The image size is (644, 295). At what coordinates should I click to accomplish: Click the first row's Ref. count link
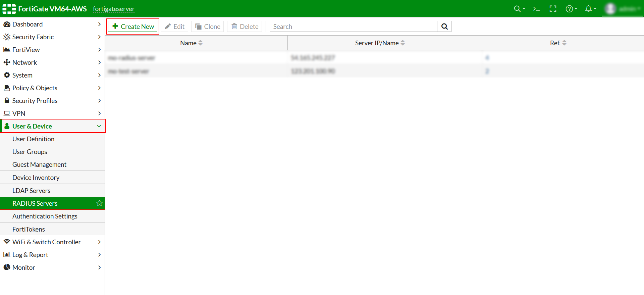(x=487, y=58)
